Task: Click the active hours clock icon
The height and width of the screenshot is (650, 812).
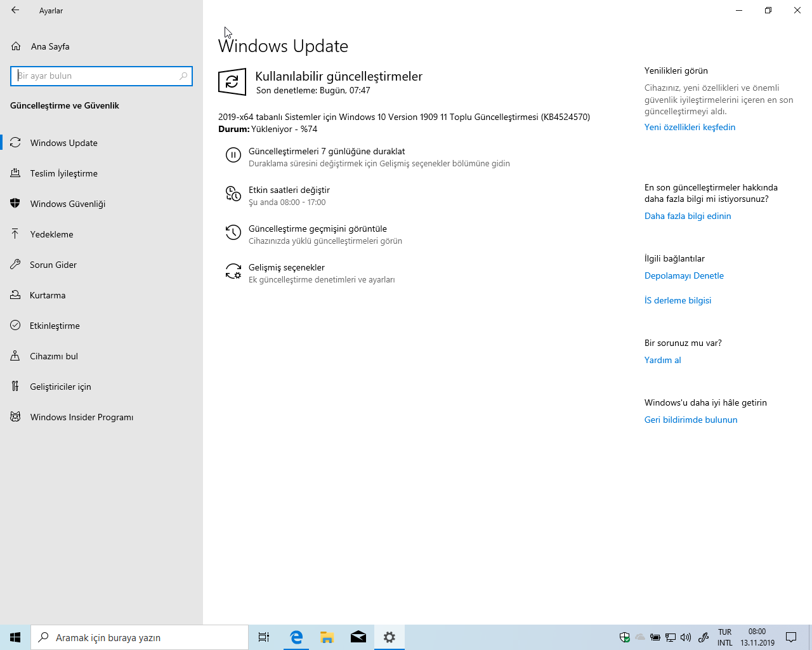Action: (233, 194)
